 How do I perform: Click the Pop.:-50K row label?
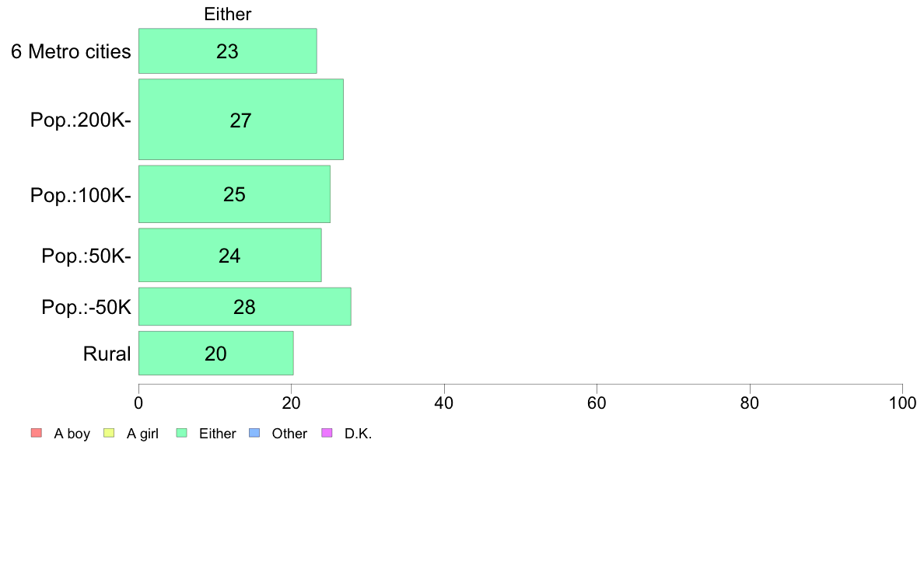pos(86,307)
